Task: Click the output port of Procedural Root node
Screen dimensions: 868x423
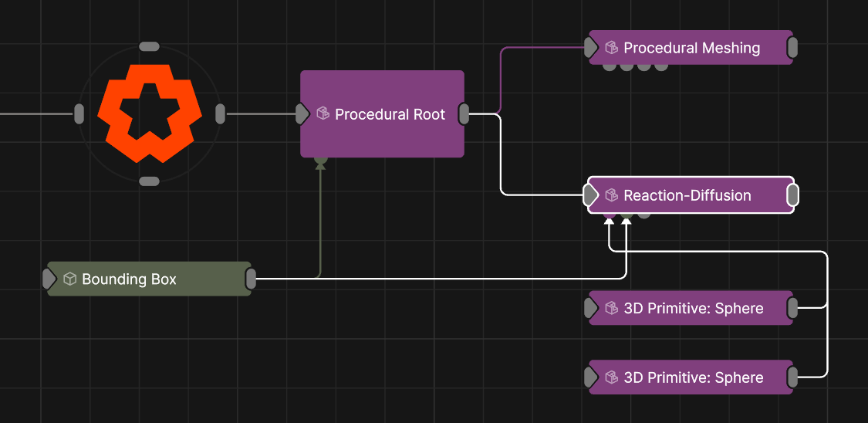Action: (464, 114)
